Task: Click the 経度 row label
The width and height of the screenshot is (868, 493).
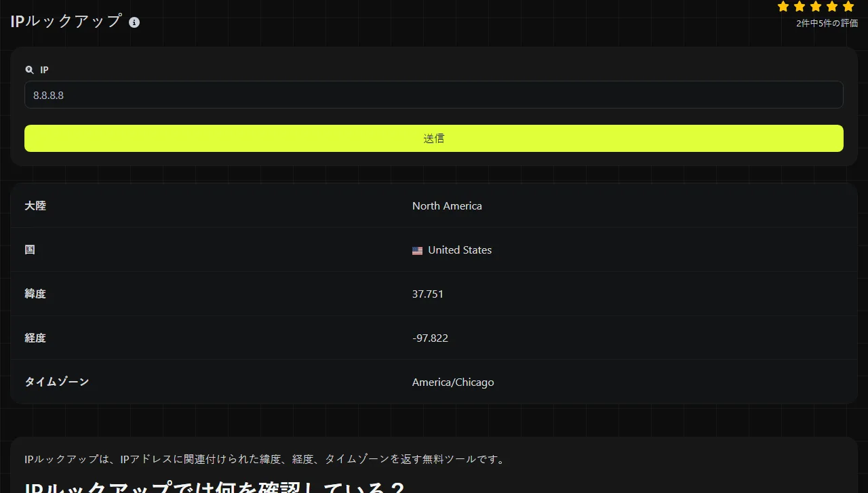Action: point(35,338)
